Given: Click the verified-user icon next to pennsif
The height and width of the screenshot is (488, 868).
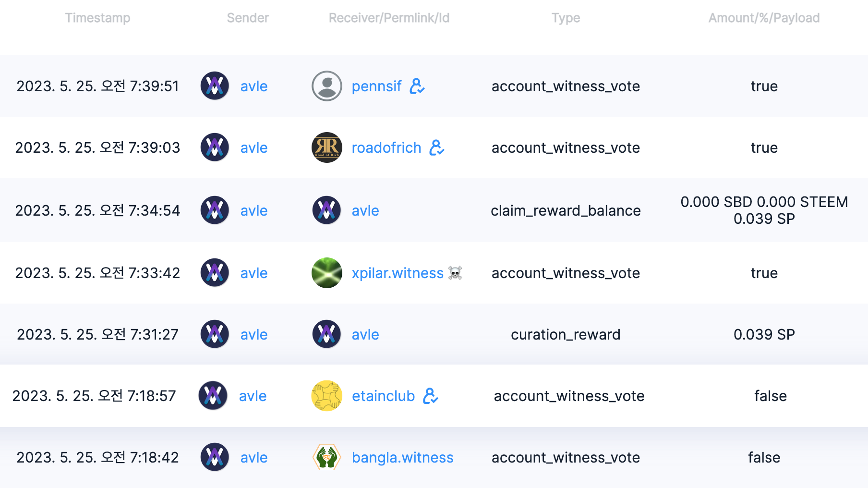Looking at the screenshot, I should click(417, 86).
